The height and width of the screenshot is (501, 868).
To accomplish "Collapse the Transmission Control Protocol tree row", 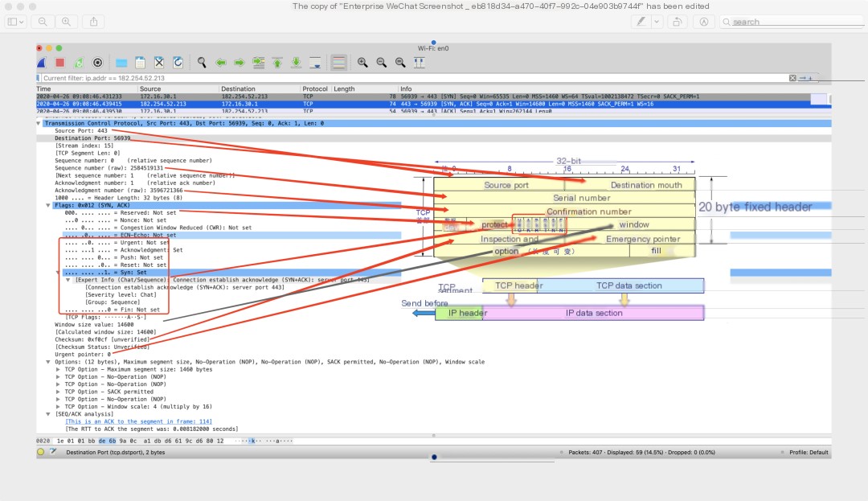I will coord(39,124).
